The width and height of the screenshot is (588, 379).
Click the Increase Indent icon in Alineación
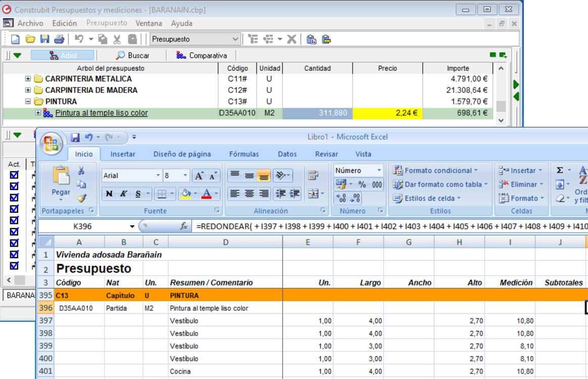[295, 194]
